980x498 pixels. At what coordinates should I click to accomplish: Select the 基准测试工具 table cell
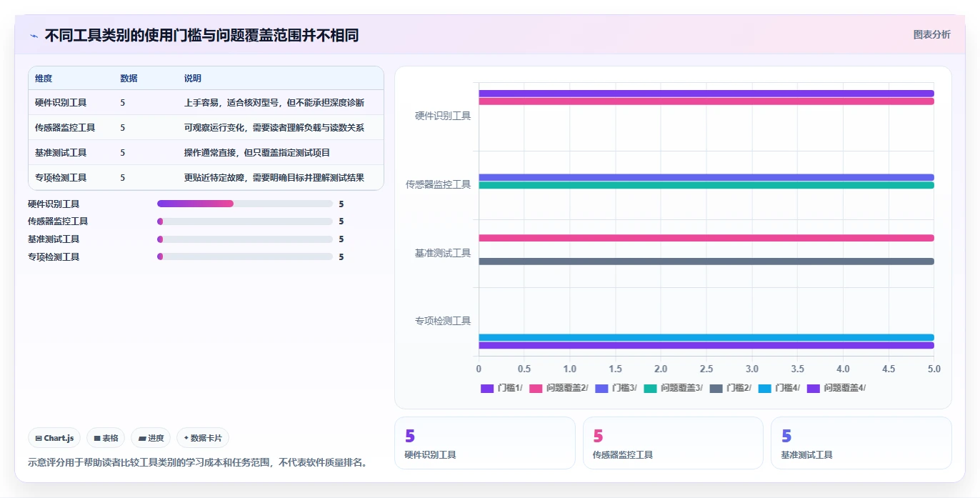[x=61, y=153]
